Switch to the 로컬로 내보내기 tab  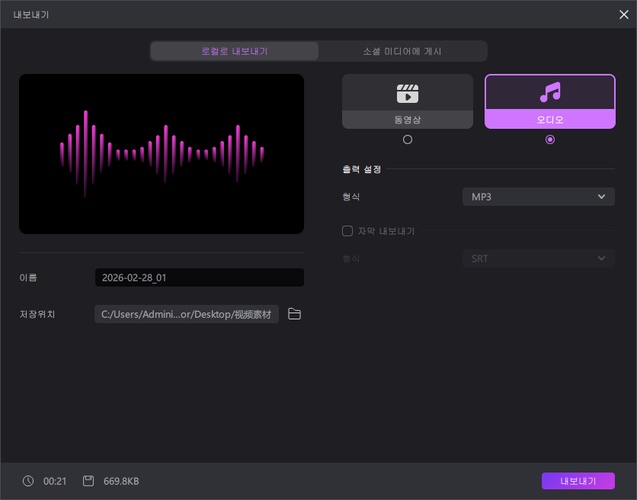(235, 51)
